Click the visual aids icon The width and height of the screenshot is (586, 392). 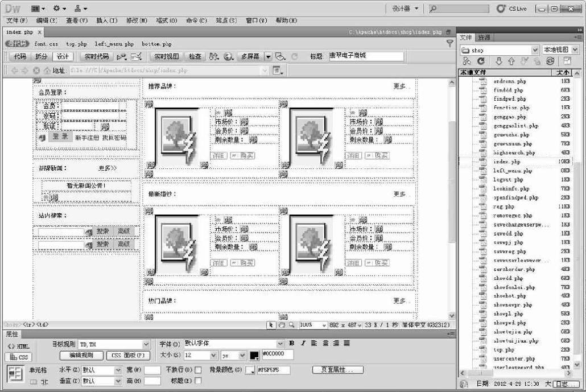click(280, 56)
